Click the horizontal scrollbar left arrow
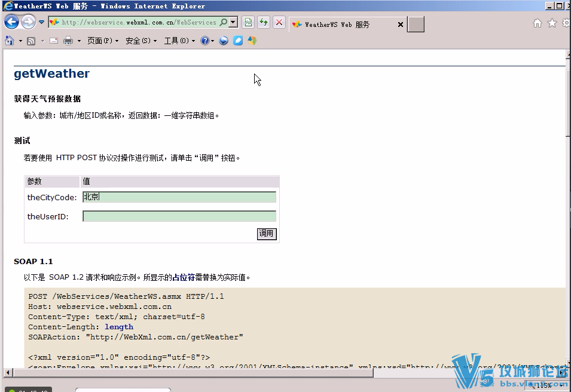The width and height of the screenshot is (571, 392). point(8,372)
